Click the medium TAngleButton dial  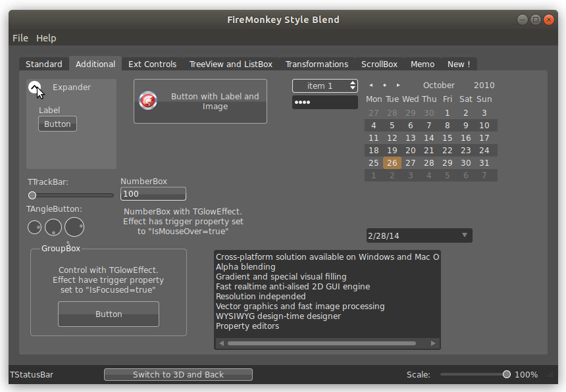pos(53,227)
